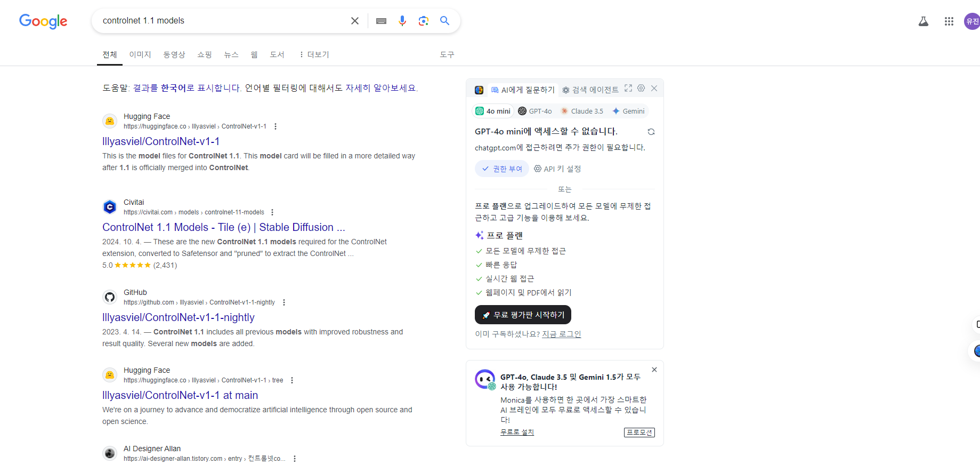
Task: Open more options for GitHub result
Action: coord(284,302)
